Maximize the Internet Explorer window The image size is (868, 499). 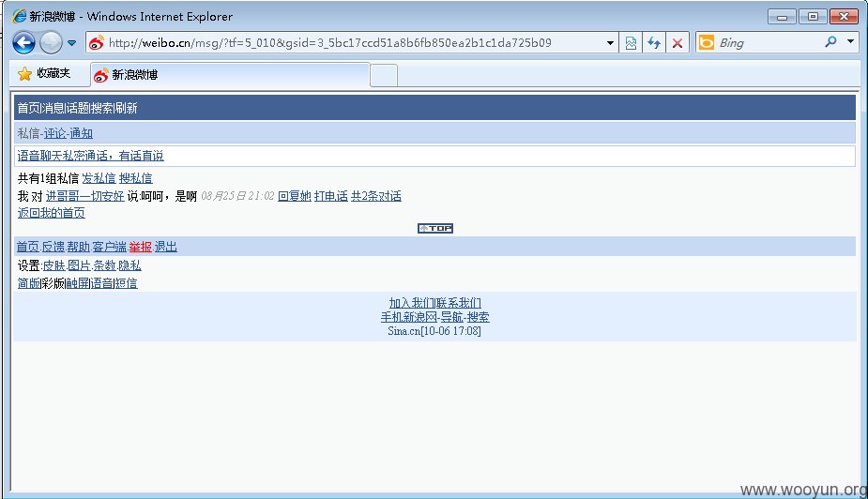pos(813,17)
